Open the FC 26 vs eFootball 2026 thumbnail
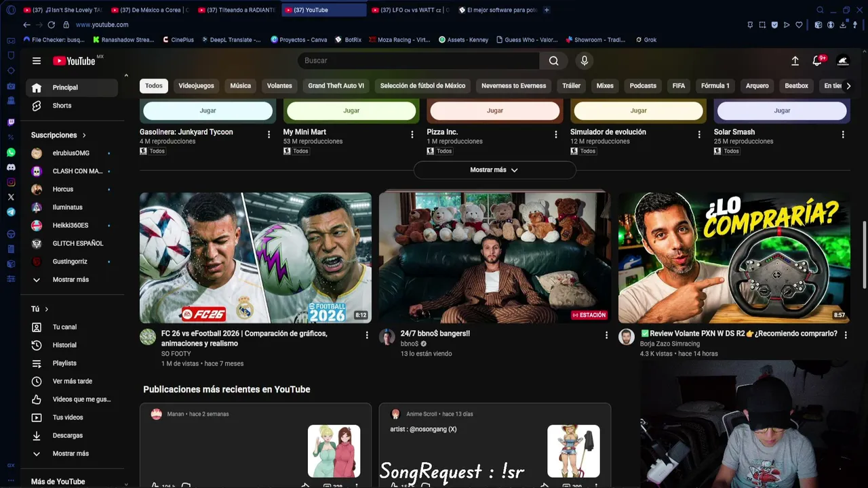The image size is (868, 488). [256, 258]
